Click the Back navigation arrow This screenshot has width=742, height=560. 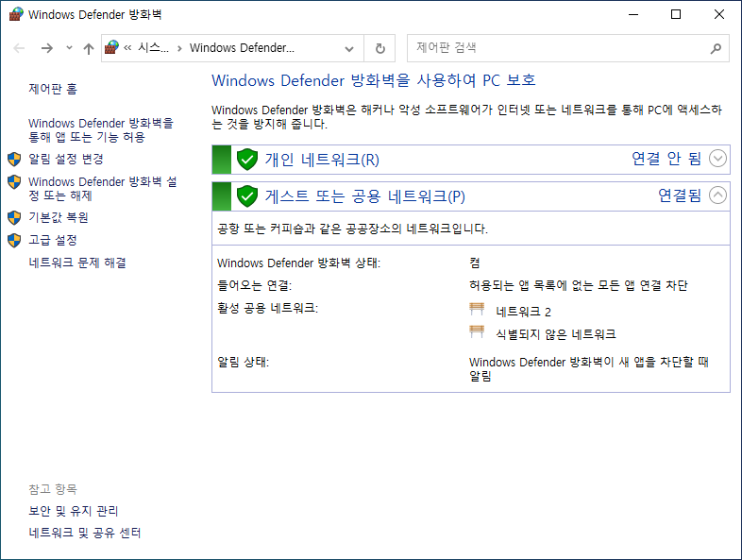[19, 48]
